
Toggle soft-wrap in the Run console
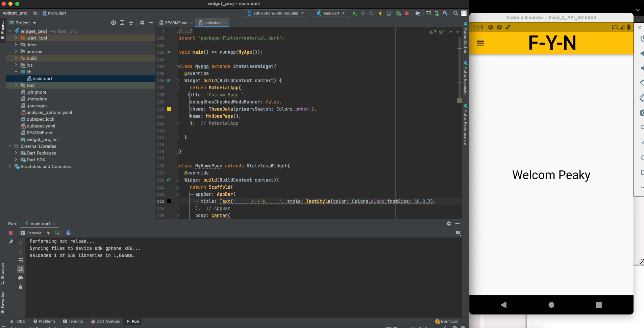click(x=21, y=260)
